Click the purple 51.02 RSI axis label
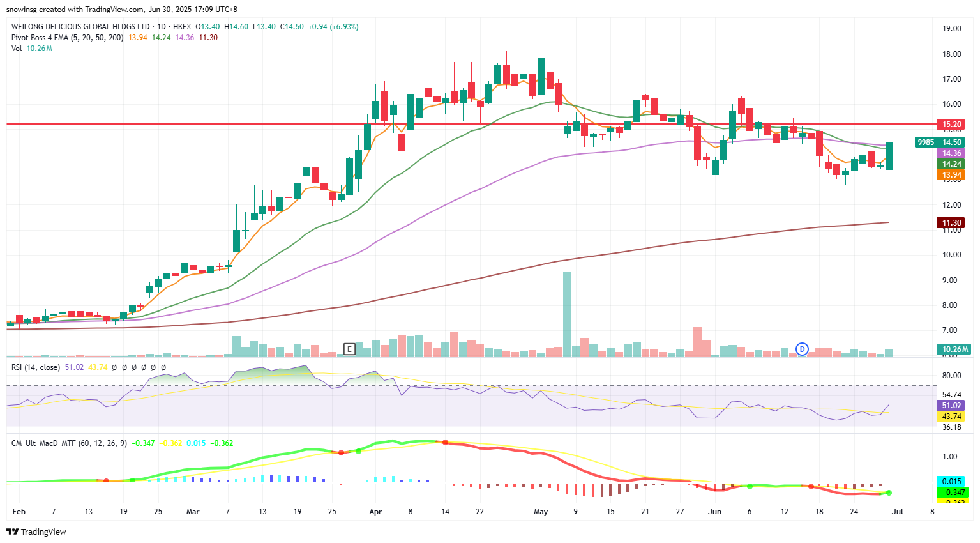This screenshot has height=543, width=980. (951, 406)
